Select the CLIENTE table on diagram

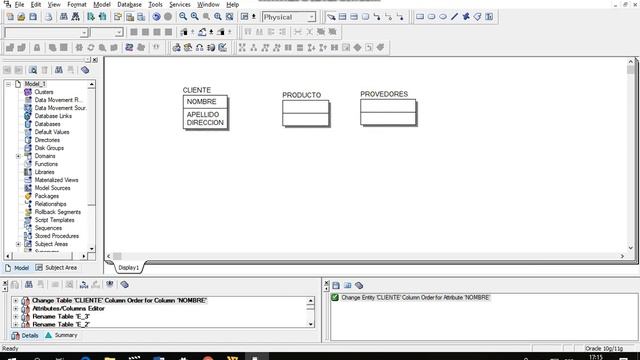[205, 108]
